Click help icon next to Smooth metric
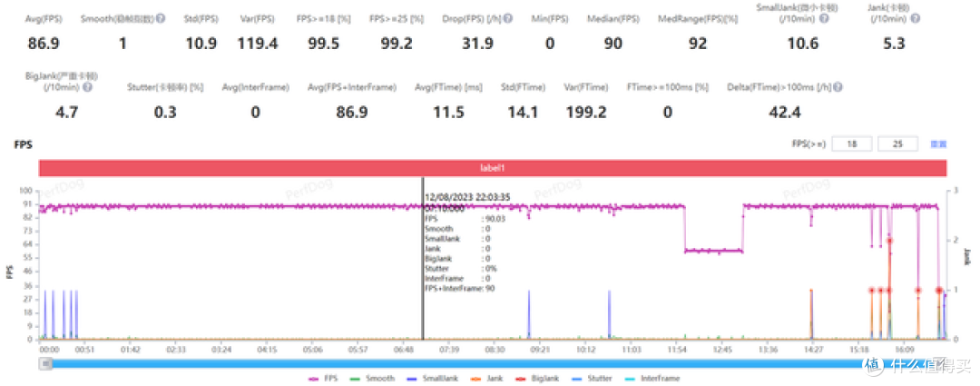980x386 pixels. [x=161, y=18]
